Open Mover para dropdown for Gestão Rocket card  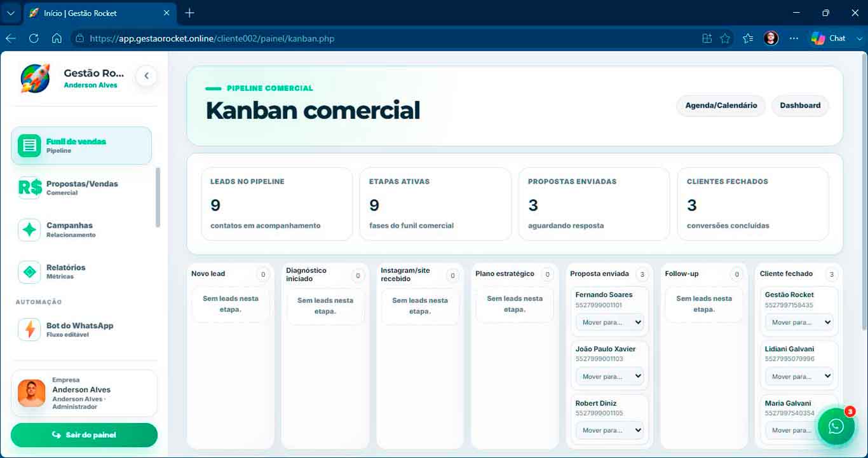799,323
